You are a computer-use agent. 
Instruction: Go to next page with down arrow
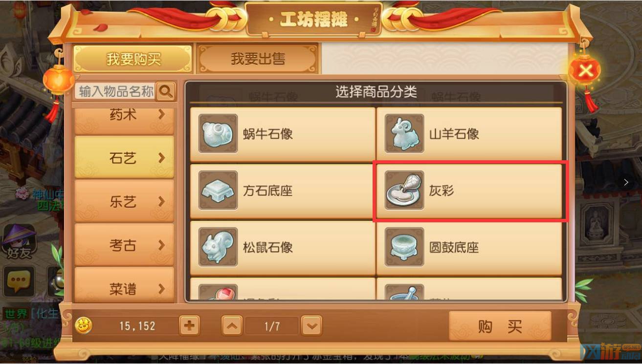pos(311,325)
